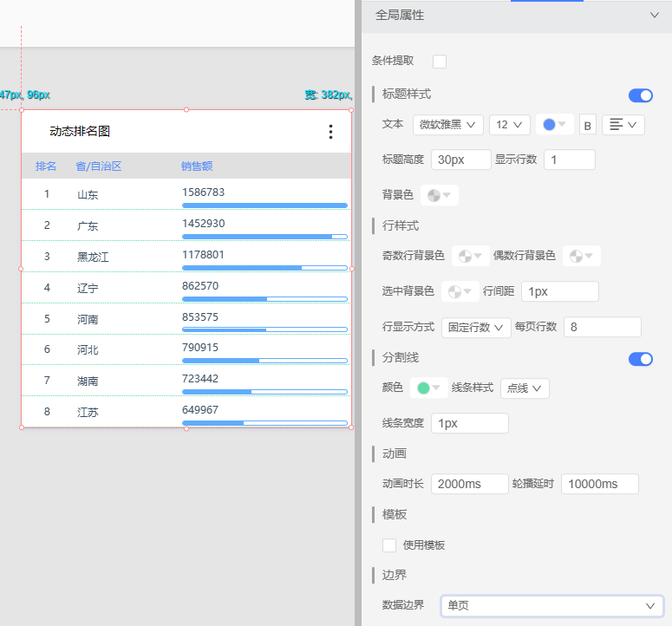Open title background color picker
The image size is (672, 626).
point(439,195)
